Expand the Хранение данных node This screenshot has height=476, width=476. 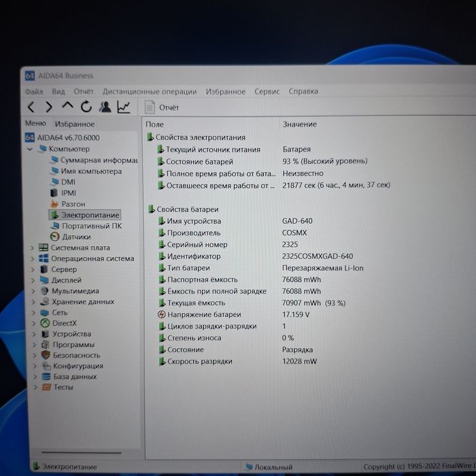pos(34,302)
